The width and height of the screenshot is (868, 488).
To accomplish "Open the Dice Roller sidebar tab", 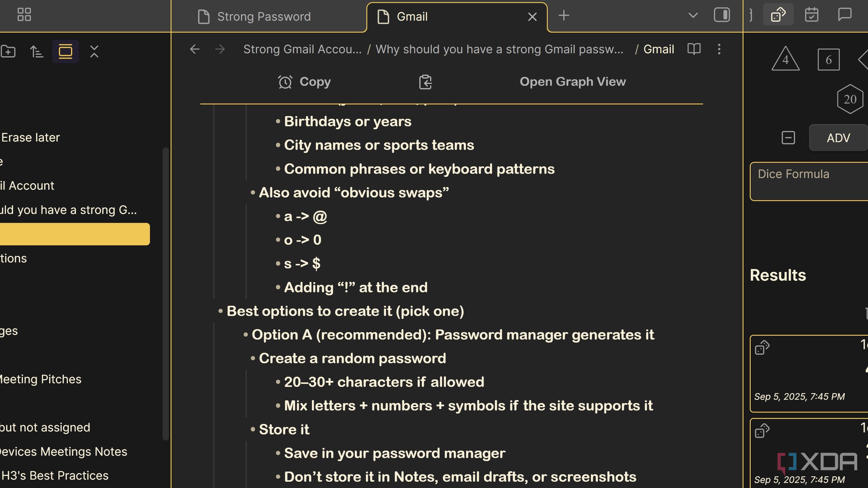I will (x=778, y=15).
